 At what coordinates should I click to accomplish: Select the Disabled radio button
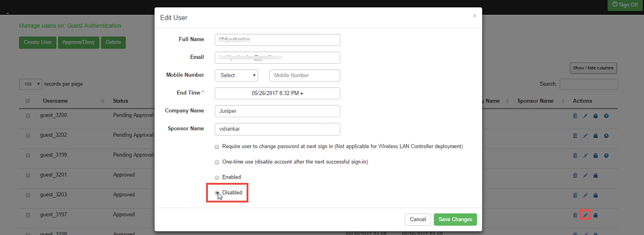click(217, 193)
